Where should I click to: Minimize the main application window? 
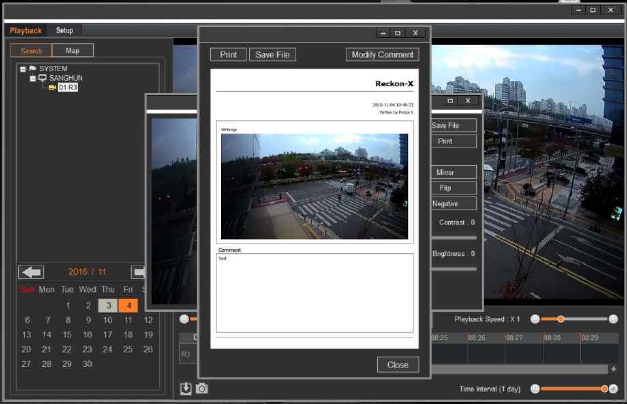(x=579, y=10)
